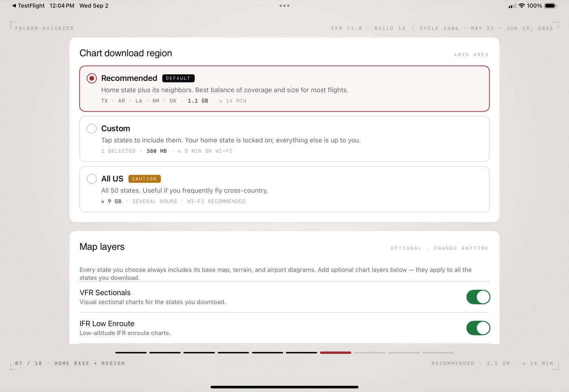
Task: Open the three-dot multitasking menu
Action: tap(284, 6)
